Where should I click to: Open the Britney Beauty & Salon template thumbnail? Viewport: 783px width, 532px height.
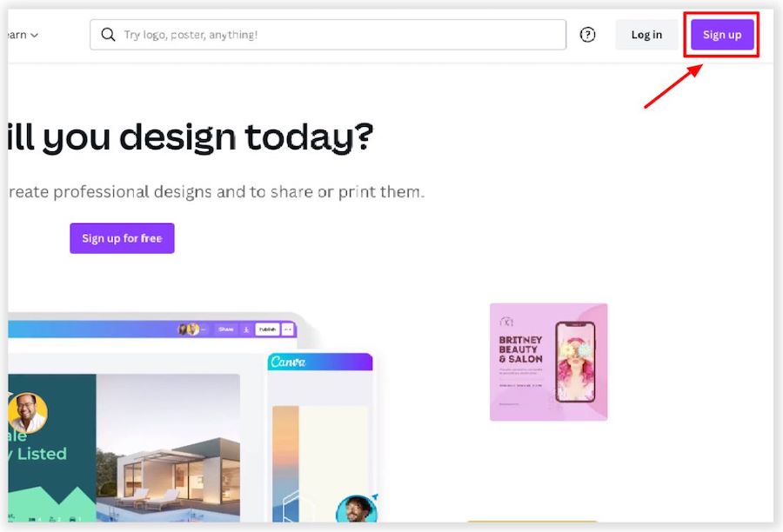point(548,362)
